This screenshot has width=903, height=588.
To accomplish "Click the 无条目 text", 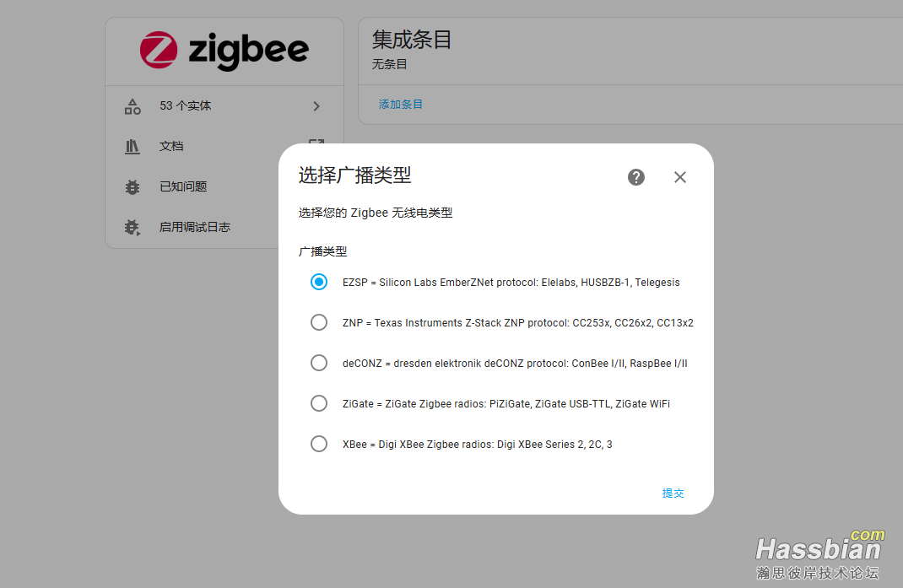I will [x=389, y=64].
